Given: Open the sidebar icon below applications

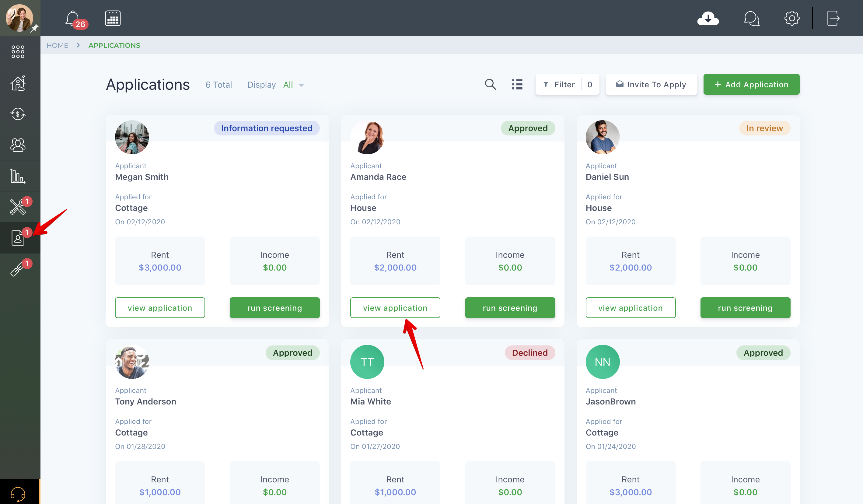Looking at the screenshot, I should pyautogui.click(x=18, y=269).
